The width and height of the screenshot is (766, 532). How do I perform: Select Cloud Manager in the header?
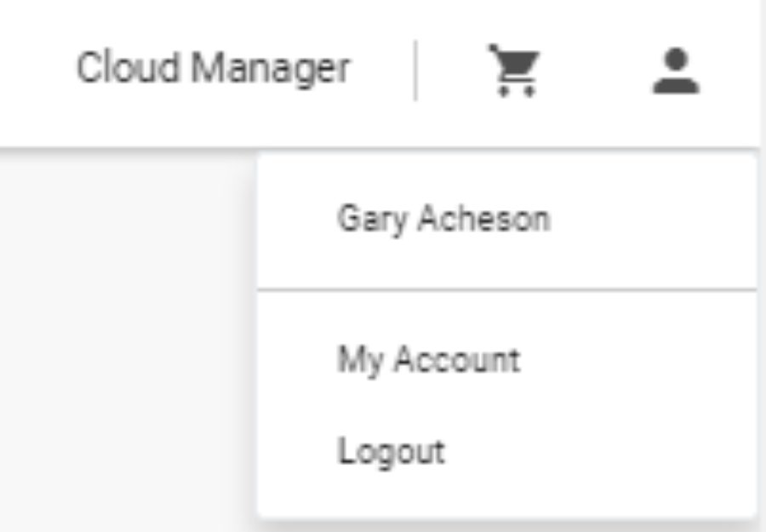coord(214,68)
